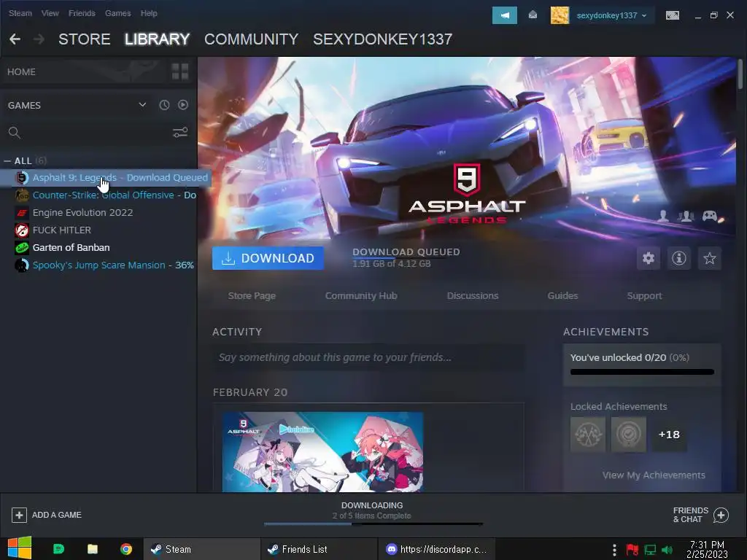Image resolution: width=747 pixels, height=560 pixels.
Task: Open the SEXYDONKEY1337 profile tab
Action: click(382, 39)
